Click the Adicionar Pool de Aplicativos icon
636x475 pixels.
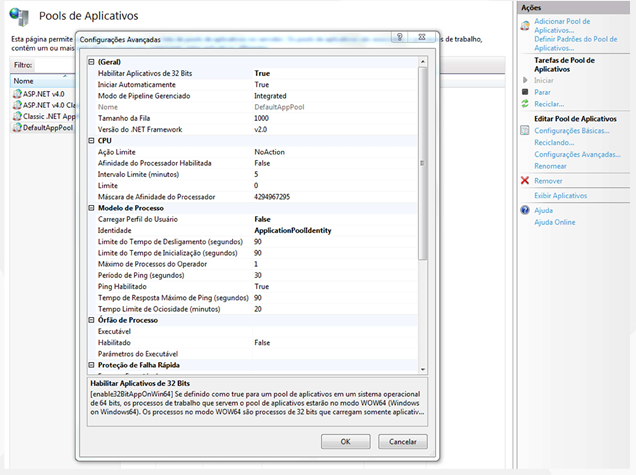pyautogui.click(x=525, y=26)
